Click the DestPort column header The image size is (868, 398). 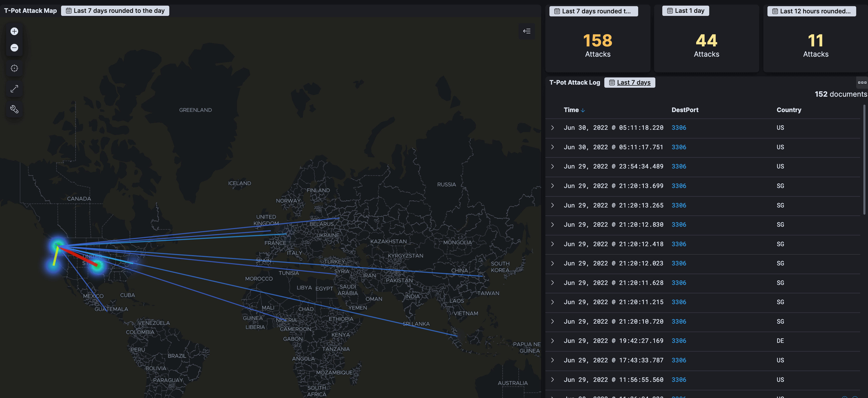click(685, 110)
